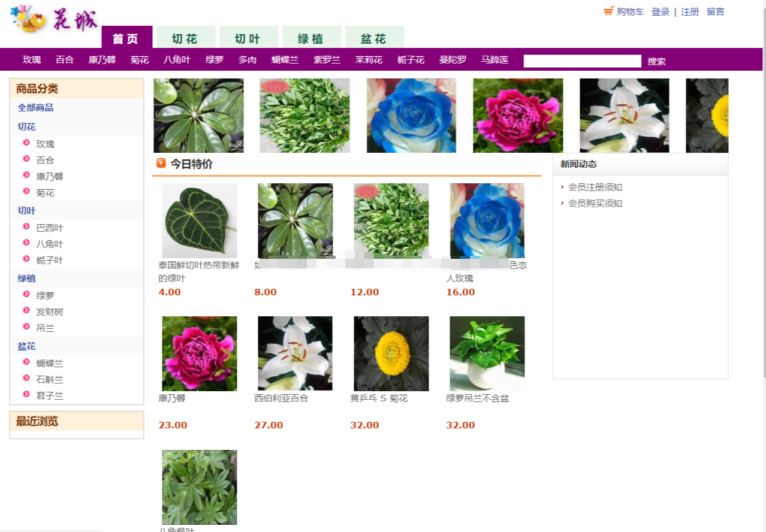Select 菊花 in the purple navigation bar
Viewport: 766px width, 532px height.
(140, 60)
